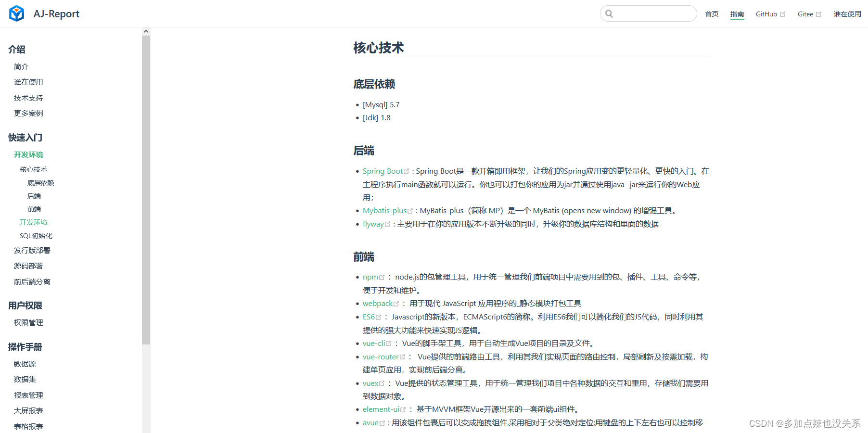Click the Gitee external link icon
This screenshot has height=433, width=868.
(818, 14)
